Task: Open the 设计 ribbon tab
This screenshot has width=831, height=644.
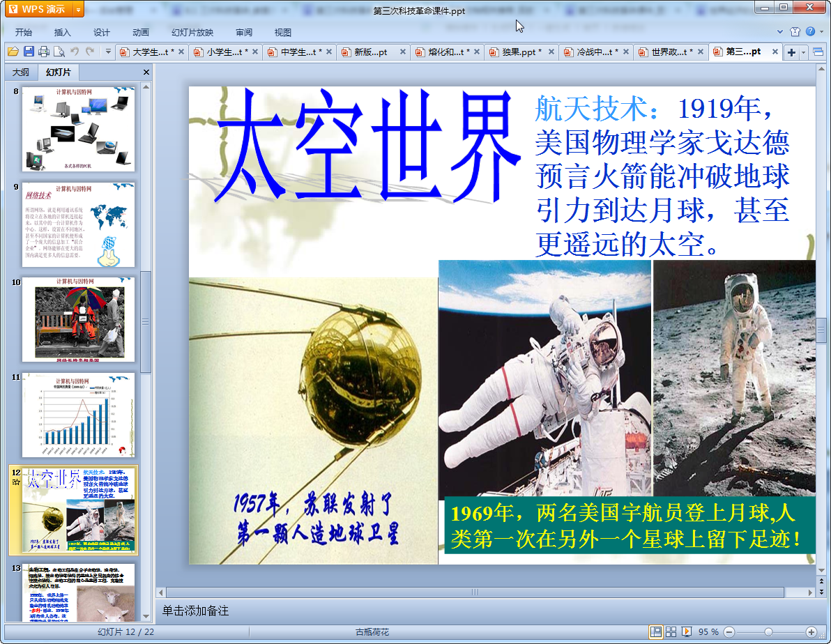Action: coord(102,32)
